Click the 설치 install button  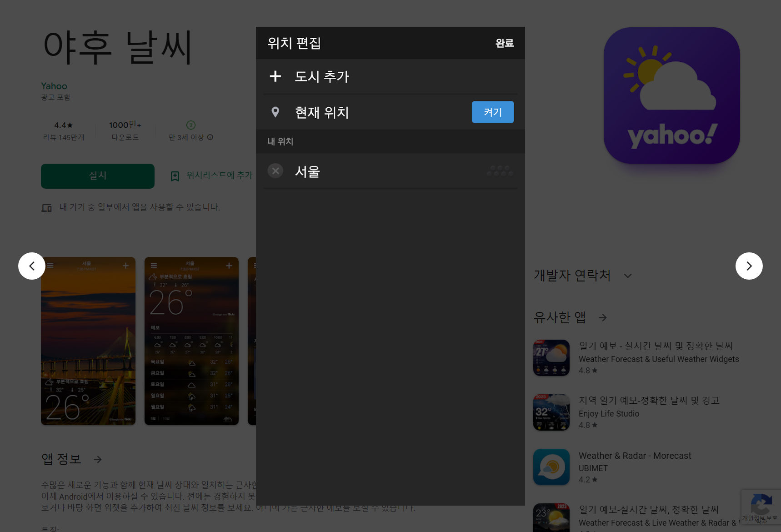pyautogui.click(x=98, y=176)
